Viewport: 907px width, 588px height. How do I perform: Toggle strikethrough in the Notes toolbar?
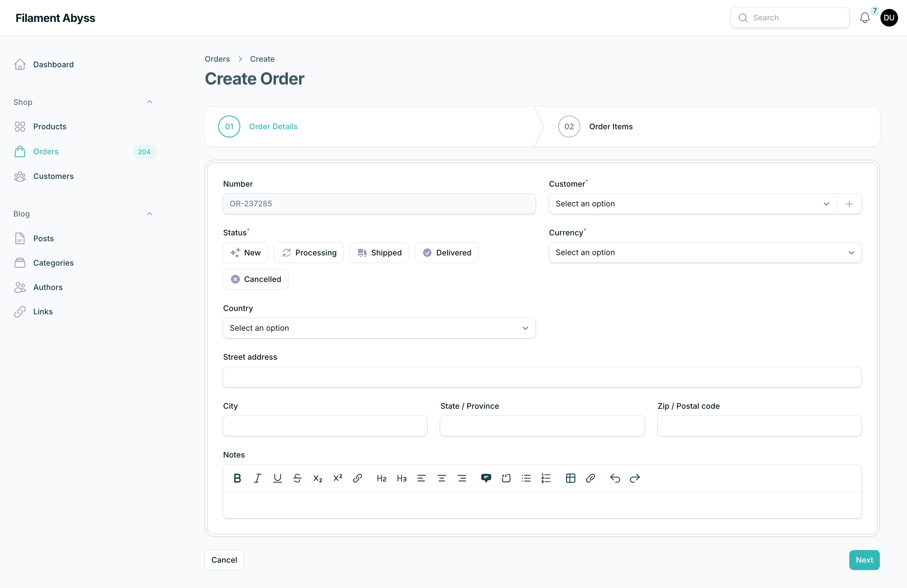point(297,478)
